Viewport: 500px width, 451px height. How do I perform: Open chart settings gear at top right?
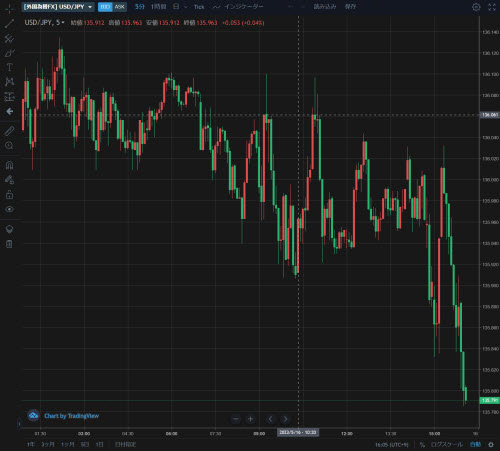pyautogui.click(x=476, y=7)
